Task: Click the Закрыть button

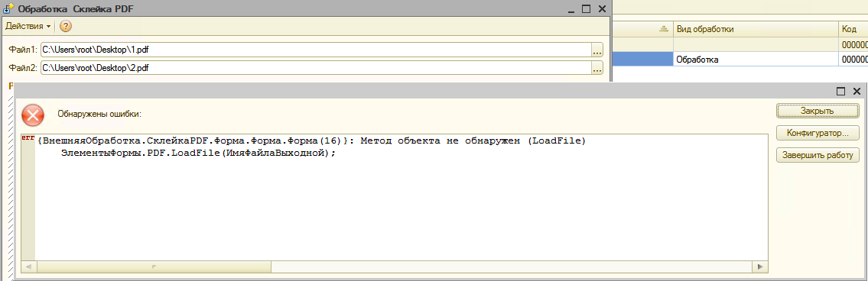Action: 817,111
